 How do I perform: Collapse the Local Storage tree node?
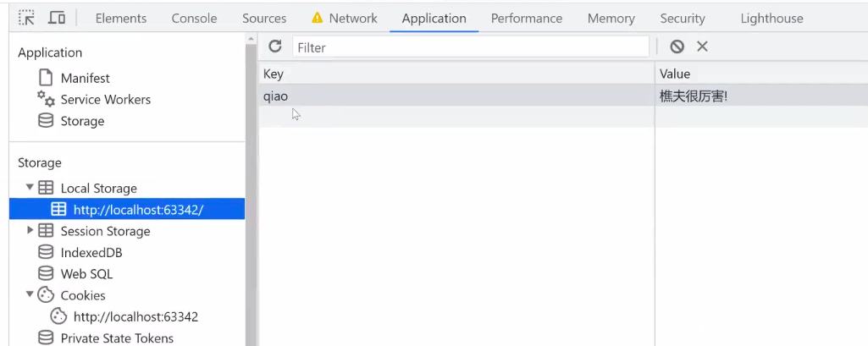tap(30, 188)
